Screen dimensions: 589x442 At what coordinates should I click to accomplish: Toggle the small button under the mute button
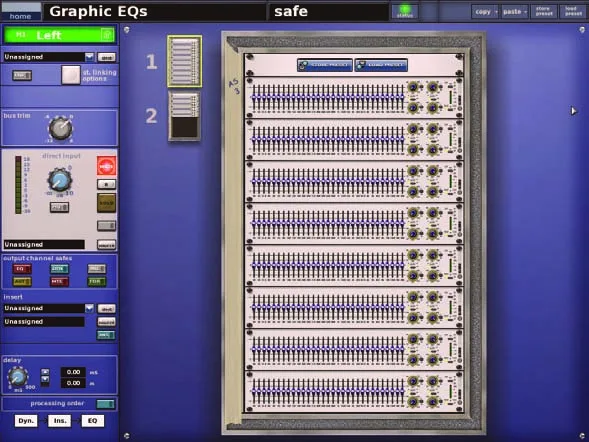click(x=107, y=184)
